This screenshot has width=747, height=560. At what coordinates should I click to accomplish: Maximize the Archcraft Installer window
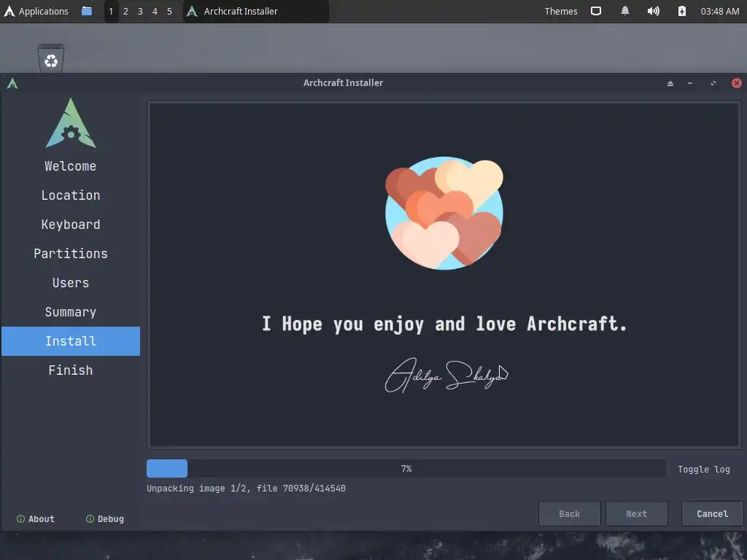(713, 83)
